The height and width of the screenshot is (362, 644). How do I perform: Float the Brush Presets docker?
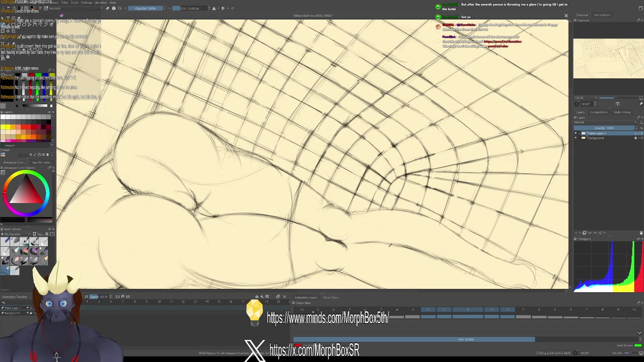point(49,229)
